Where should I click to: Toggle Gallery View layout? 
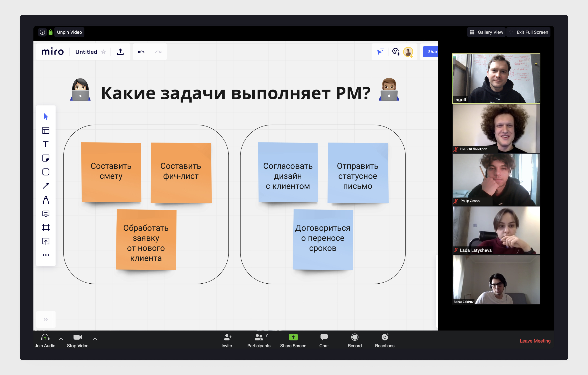point(485,32)
